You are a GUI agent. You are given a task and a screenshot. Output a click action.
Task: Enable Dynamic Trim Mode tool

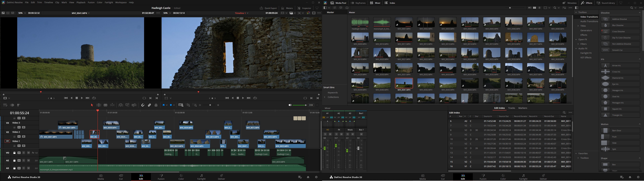[112, 105]
